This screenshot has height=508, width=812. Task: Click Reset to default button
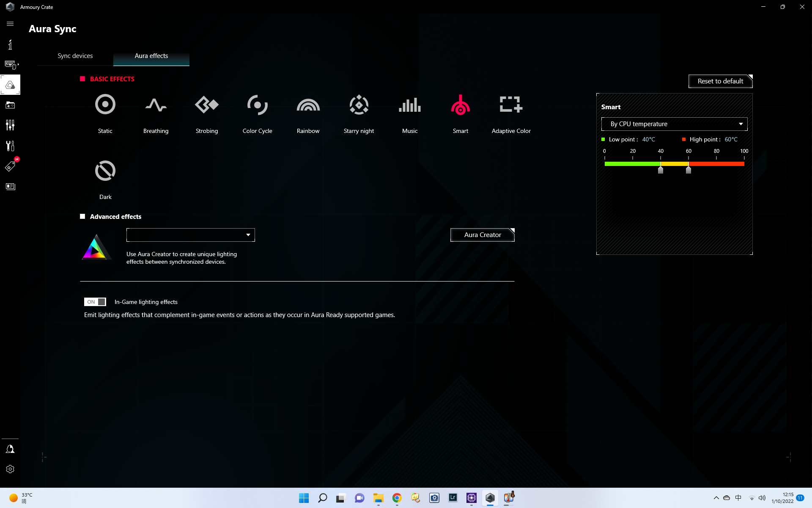point(720,81)
